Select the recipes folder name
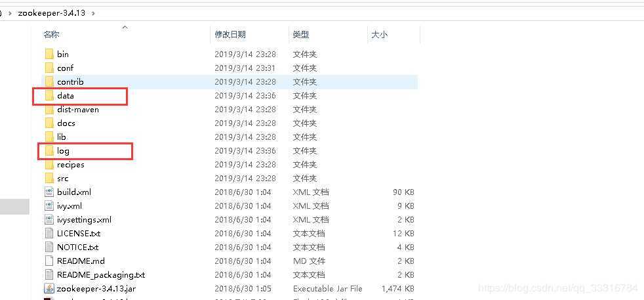This screenshot has height=300, width=644. pyautogui.click(x=71, y=164)
